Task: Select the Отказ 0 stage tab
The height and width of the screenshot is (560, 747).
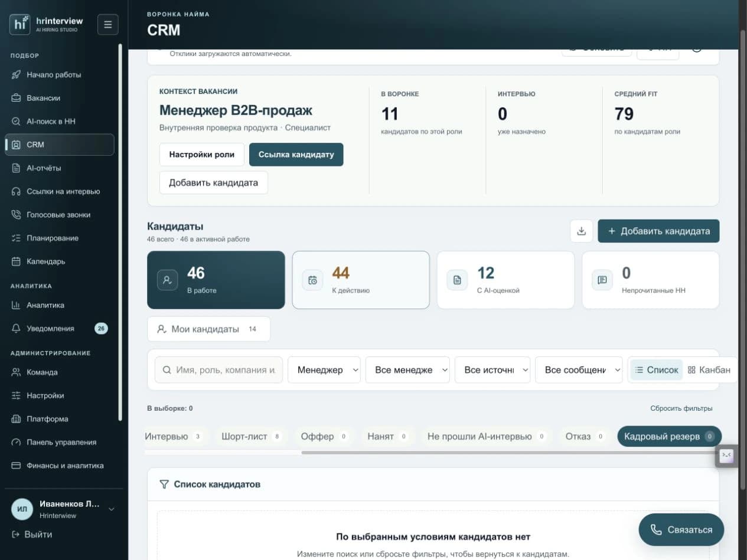Action: [585, 437]
